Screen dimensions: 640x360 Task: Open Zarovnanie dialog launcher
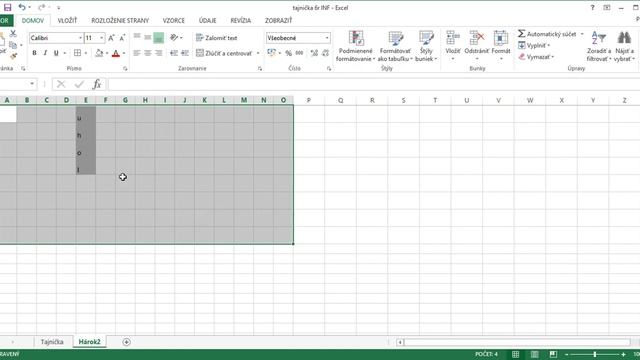click(260, 69)
